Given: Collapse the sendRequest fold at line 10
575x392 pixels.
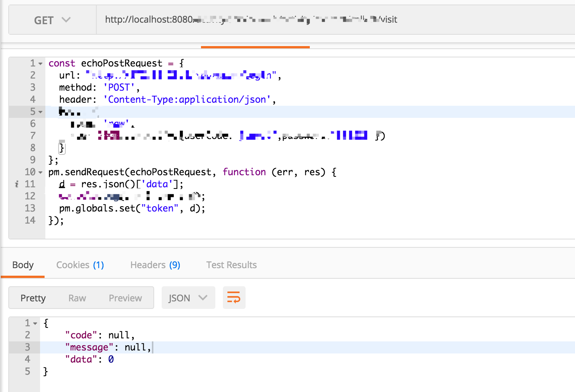Looking at the screenshot, I should (x=40, y=173).
